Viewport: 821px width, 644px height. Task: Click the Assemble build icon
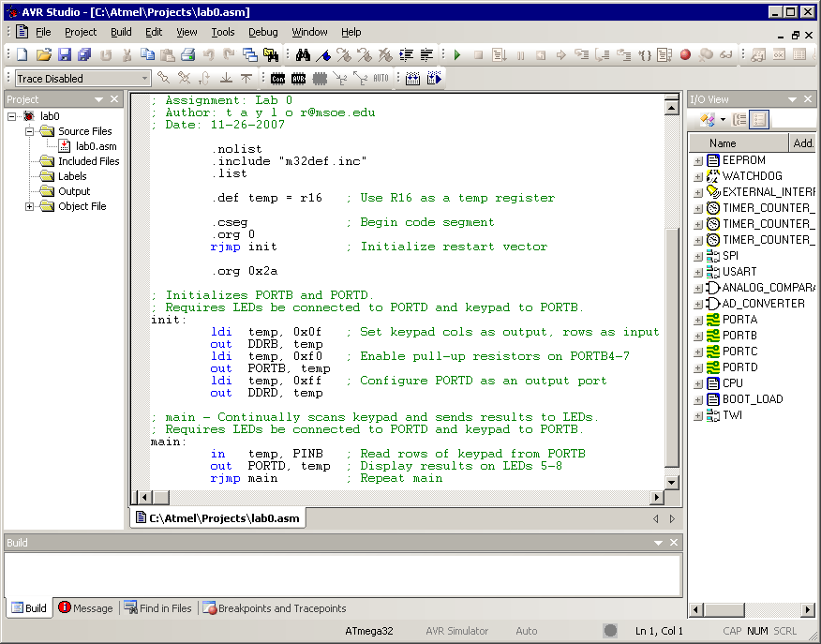pyautogui.click(x=412, y=79)
